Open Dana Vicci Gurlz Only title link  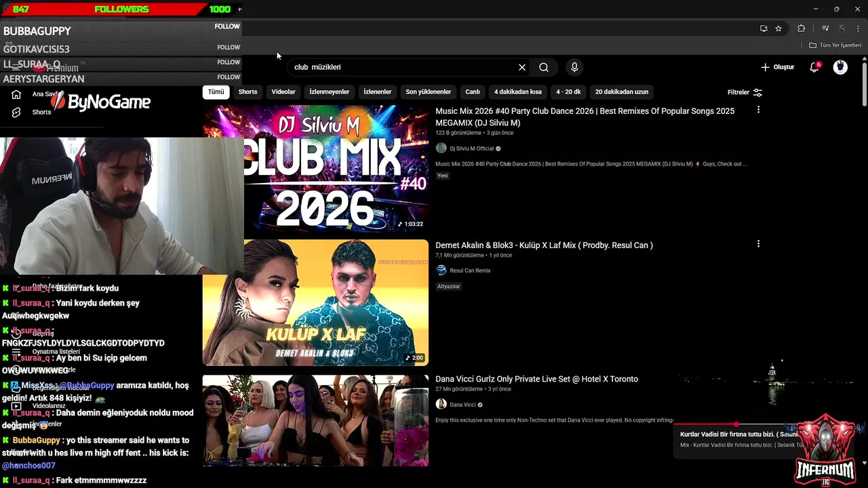point(536,379)
